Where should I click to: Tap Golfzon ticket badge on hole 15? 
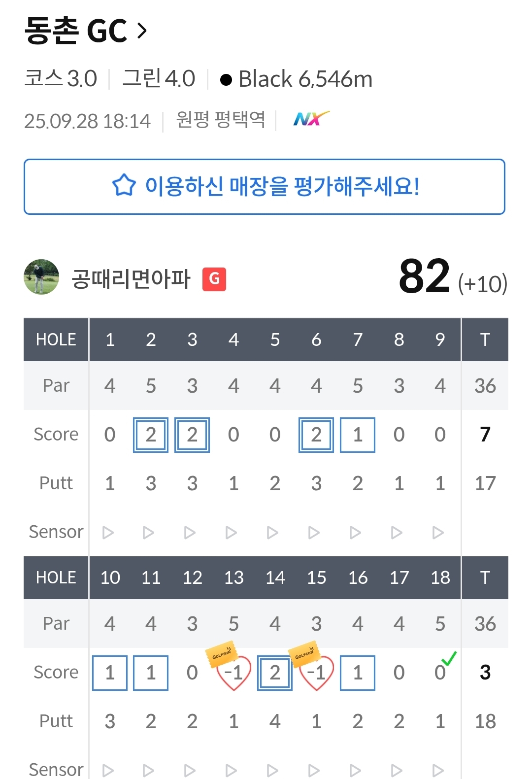(304, 654)
